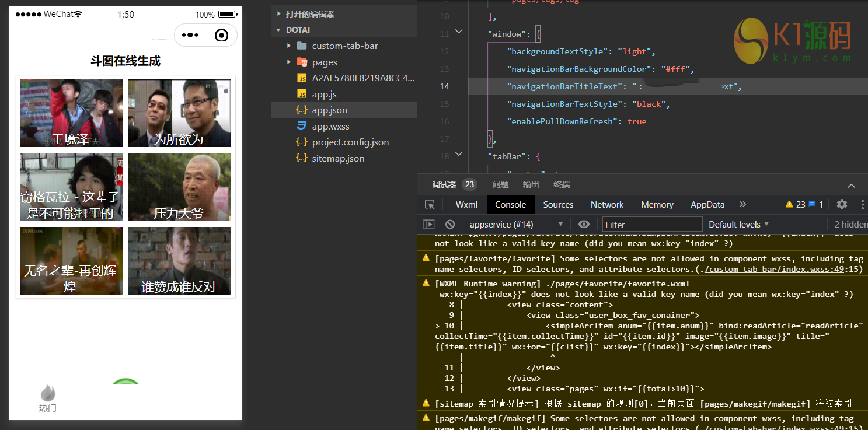
Task: Click the element inspector picker icon
Action: 430,205
